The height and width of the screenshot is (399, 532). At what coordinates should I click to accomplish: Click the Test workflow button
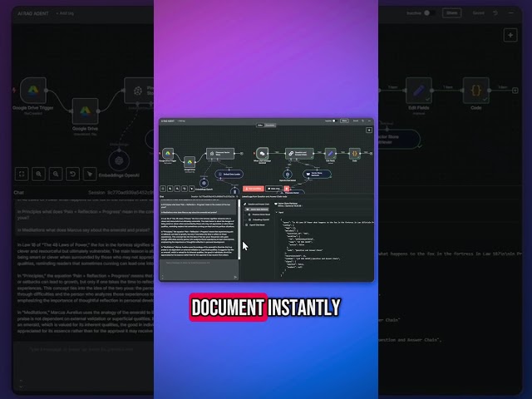[254, 189]
